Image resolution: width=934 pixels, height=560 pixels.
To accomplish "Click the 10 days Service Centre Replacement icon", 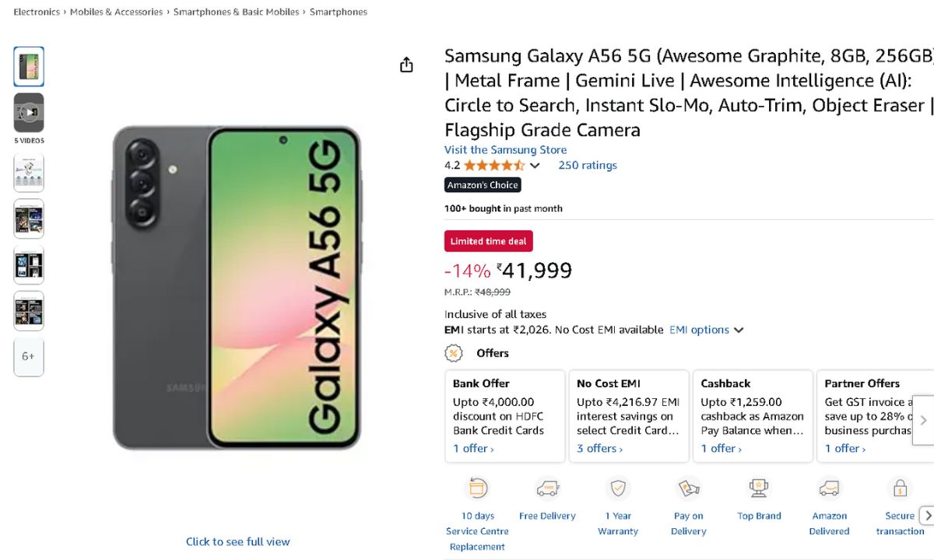I will (476, 488).
